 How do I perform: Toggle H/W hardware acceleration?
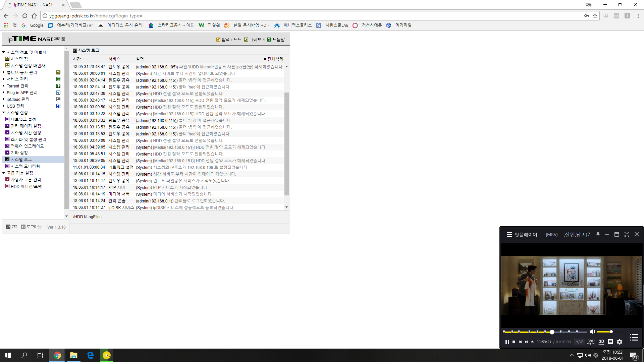pos(579,342)
